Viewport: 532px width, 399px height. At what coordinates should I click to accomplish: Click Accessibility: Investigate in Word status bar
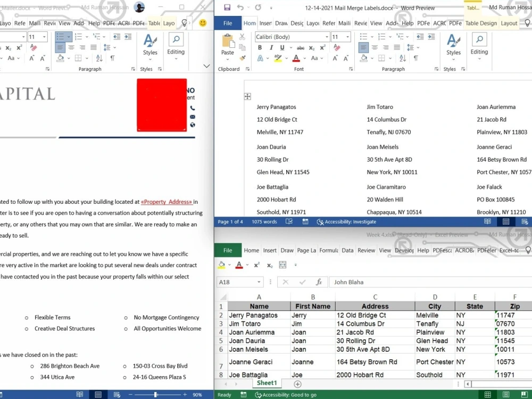346,222
